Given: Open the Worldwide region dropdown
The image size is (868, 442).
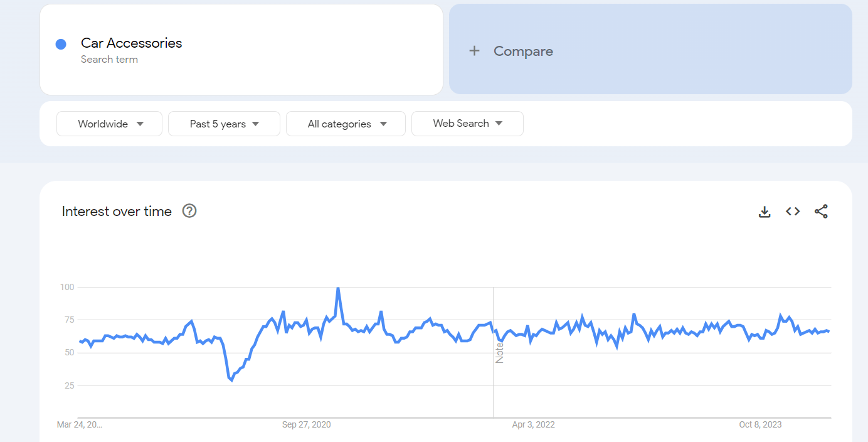Looking at the screenshot, I should 109,124.
